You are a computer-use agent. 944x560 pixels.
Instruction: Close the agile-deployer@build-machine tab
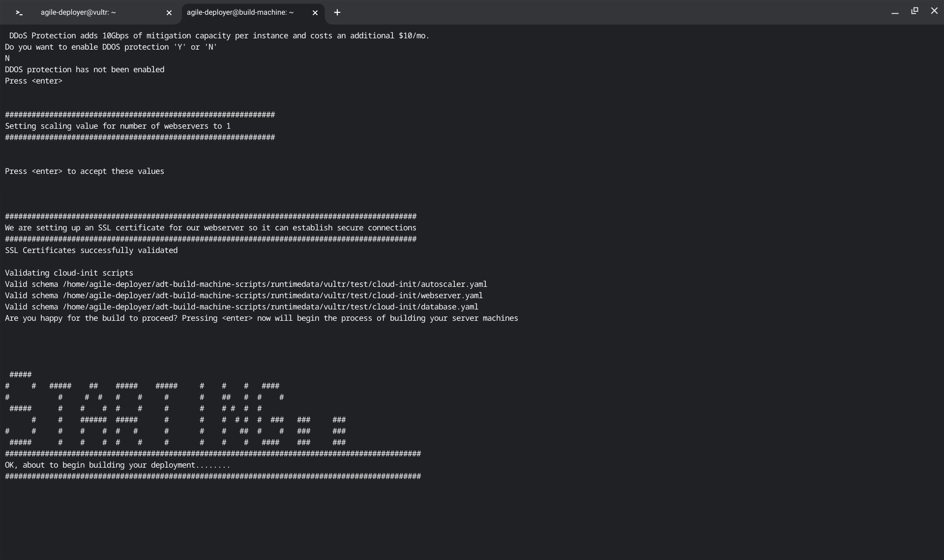coord(315,13)
